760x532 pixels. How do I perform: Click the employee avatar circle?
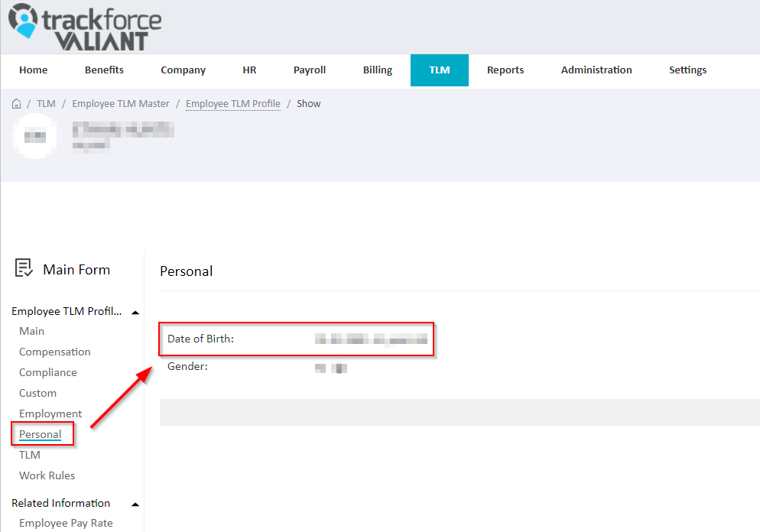[35, 136]
